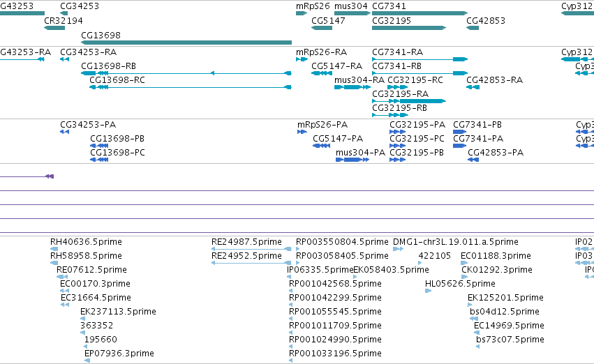Select EST CK01292.3prime

pos(497,270)
